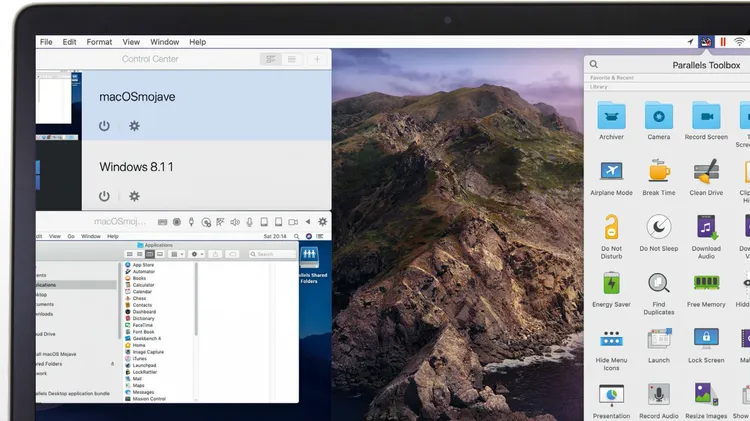Open Windows 8.1 configuration gear
The height and width of the screenshot is (421, 750).
(x=134, y=196)
